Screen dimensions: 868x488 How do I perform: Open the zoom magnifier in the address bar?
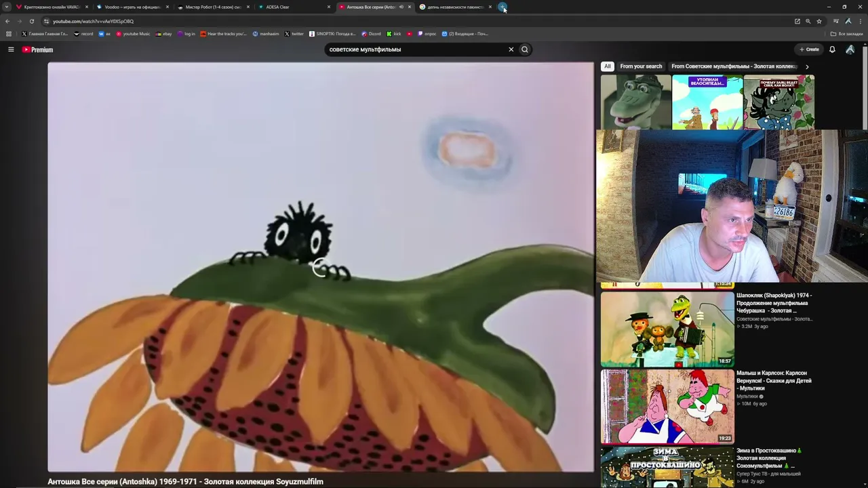tap(808, 21)
